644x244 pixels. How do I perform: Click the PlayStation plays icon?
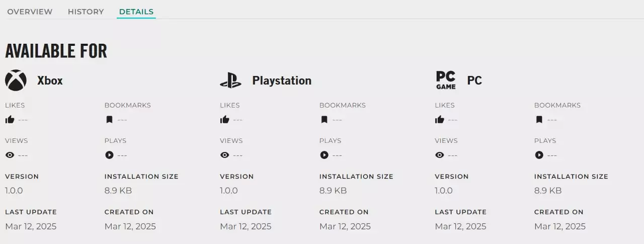click(324, 155)
